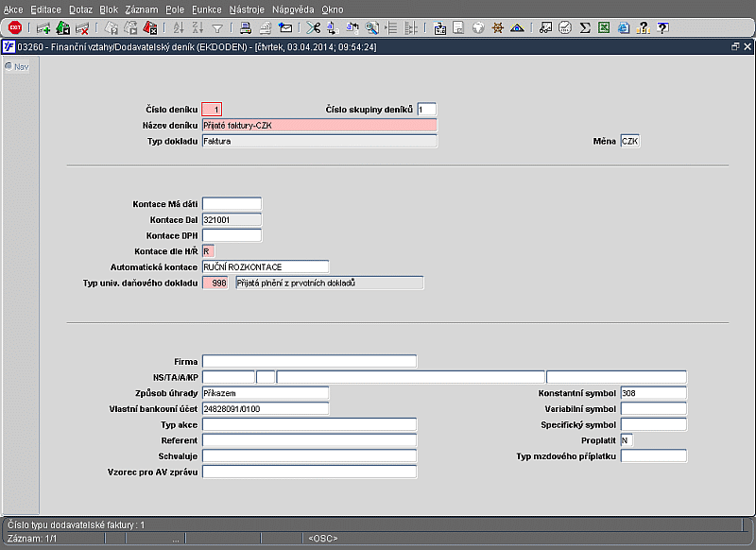
Task: Export to Excel with the green Excel icon
Action: [604, 28]
